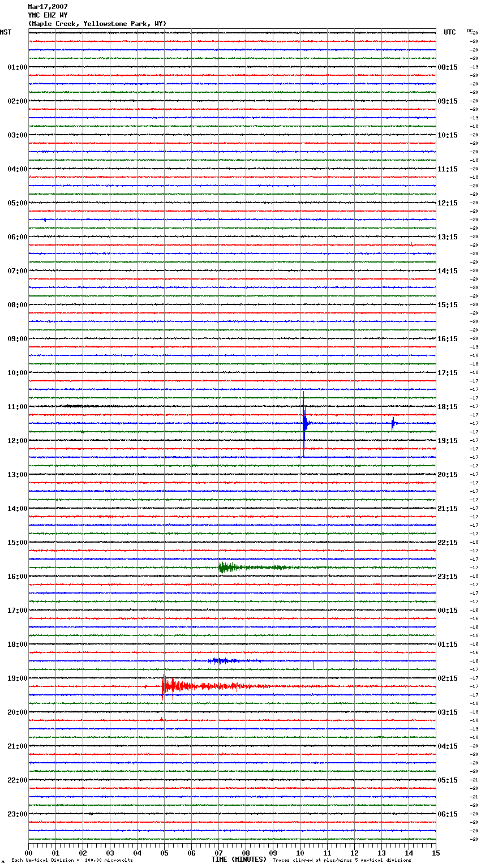The width and height of the screenshot is (481, 868).
Task: Pick the '00:15' UTC time label
Action: click(448, 611)
